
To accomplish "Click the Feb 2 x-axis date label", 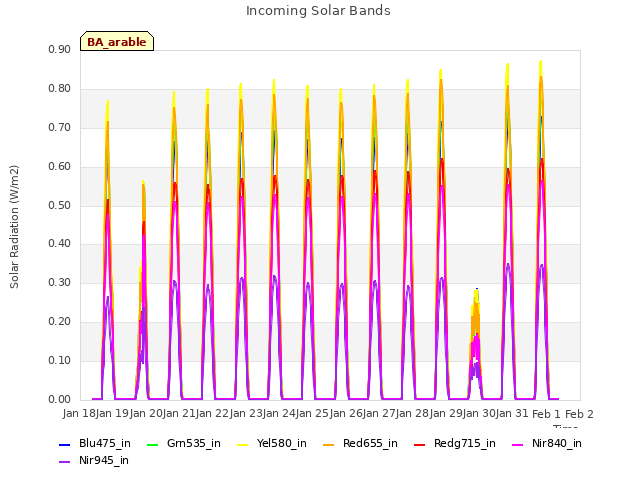I will 579,414.
